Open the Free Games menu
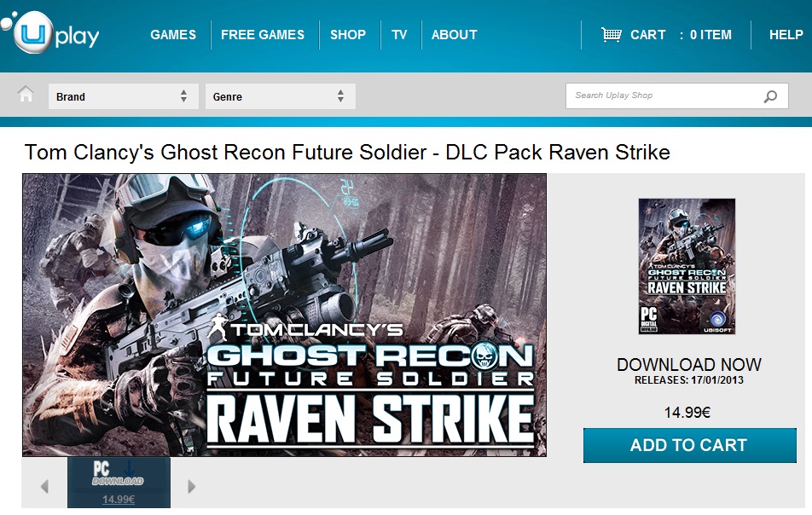 click(x=263, y=35)
